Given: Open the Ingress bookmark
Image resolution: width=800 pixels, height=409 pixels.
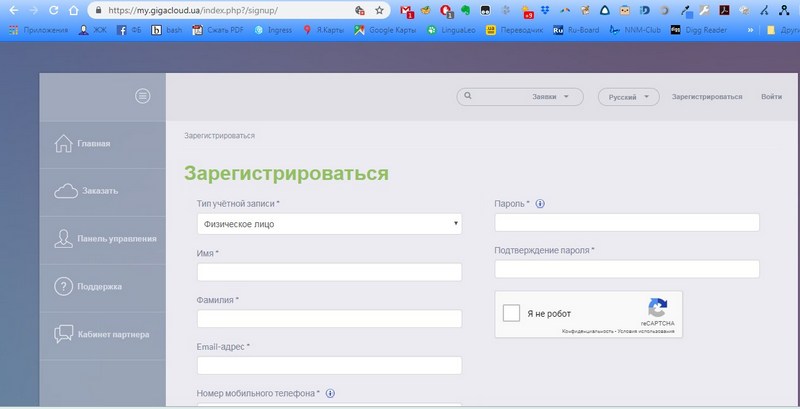Looking at the screenshot, I should pos(273,30).
